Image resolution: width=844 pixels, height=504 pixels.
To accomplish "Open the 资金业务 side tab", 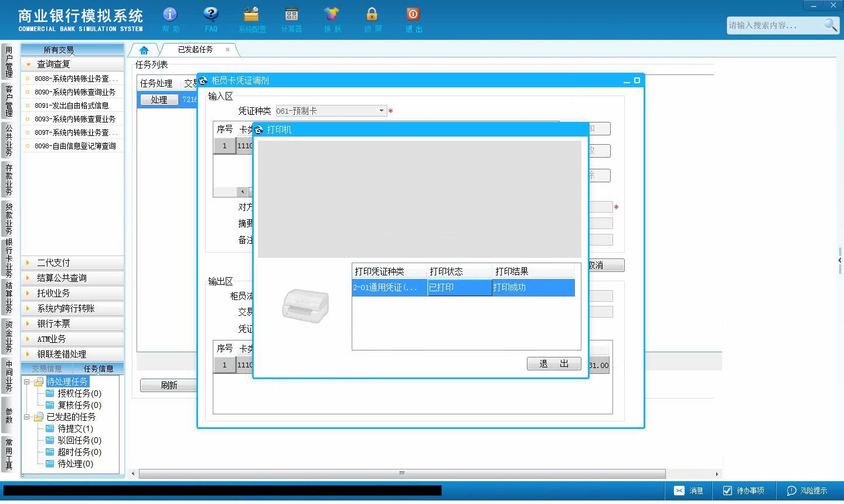I will pyautogui.click(x=8, y=337).
